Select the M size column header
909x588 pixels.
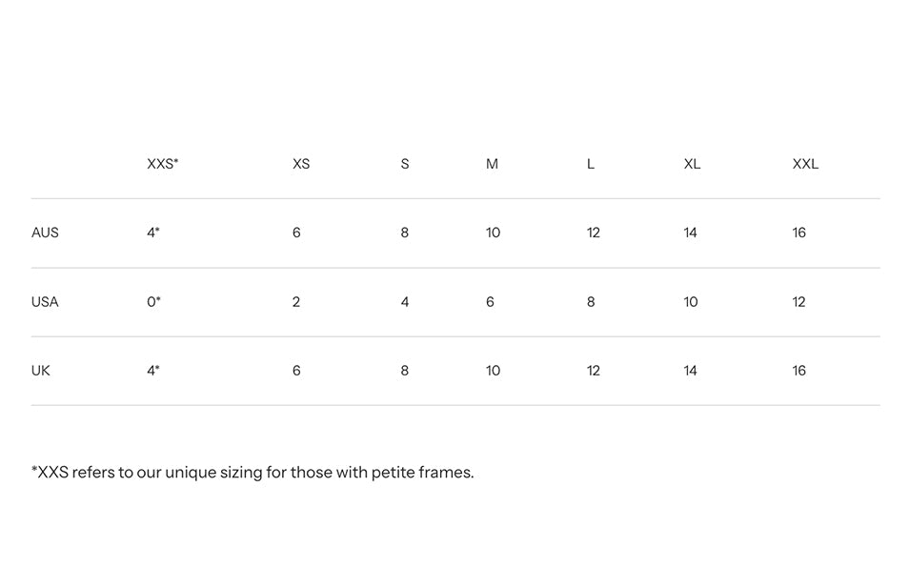492,164
